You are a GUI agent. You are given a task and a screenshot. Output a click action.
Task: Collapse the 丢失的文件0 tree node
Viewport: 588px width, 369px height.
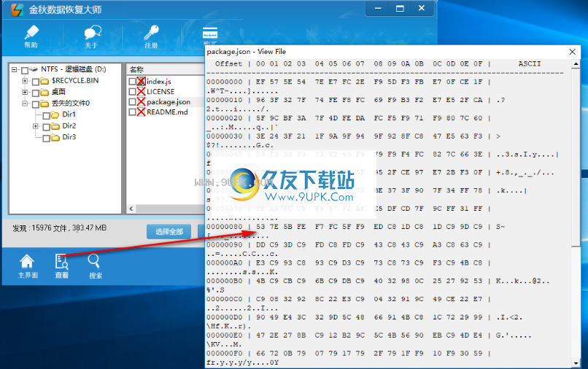[25, 103]
